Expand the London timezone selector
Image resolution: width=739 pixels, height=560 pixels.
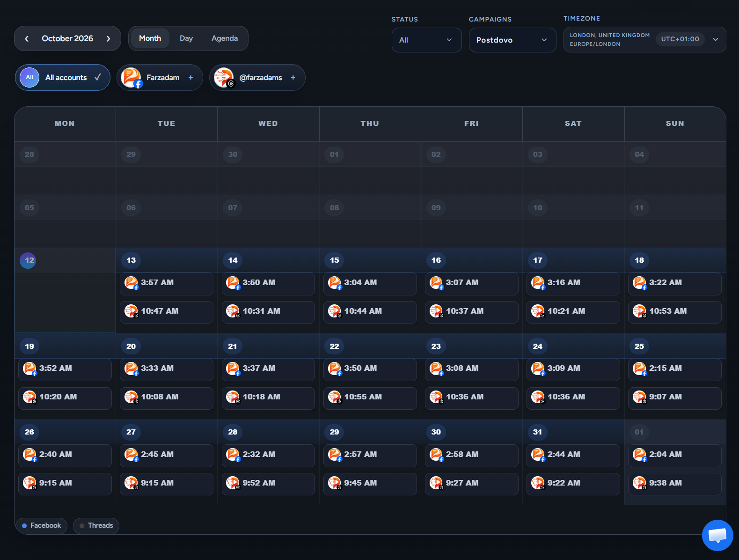645,39
